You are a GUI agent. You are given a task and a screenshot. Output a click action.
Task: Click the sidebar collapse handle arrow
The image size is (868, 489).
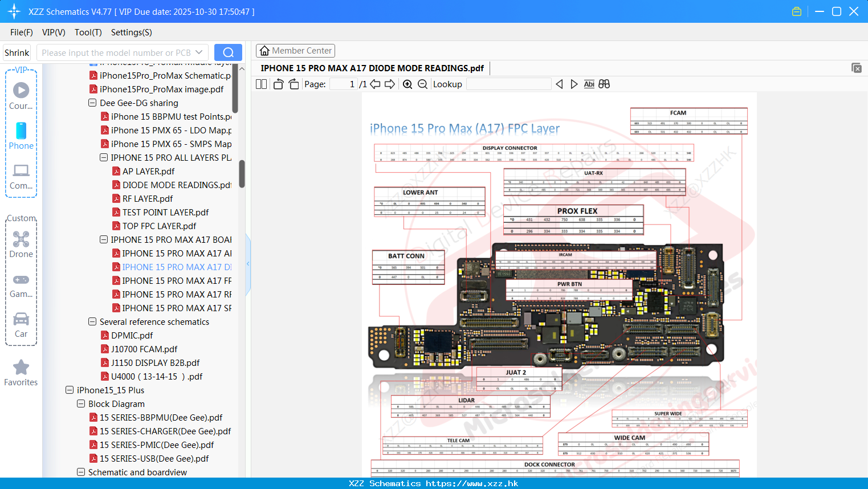pyautogui.click(x=248, y=264)
